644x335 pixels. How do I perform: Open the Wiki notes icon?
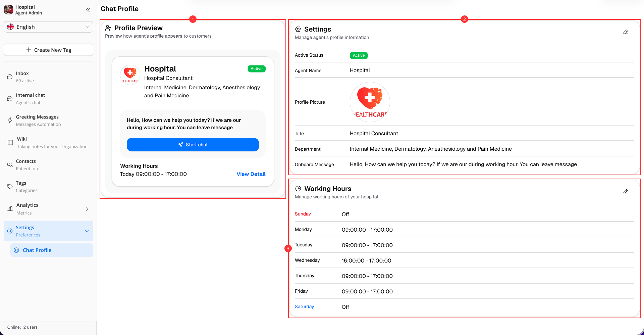click(9, 142)
